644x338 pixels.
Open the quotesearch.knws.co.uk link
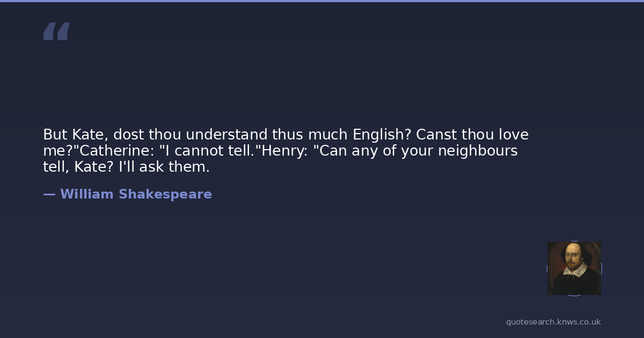pos(553,322)
